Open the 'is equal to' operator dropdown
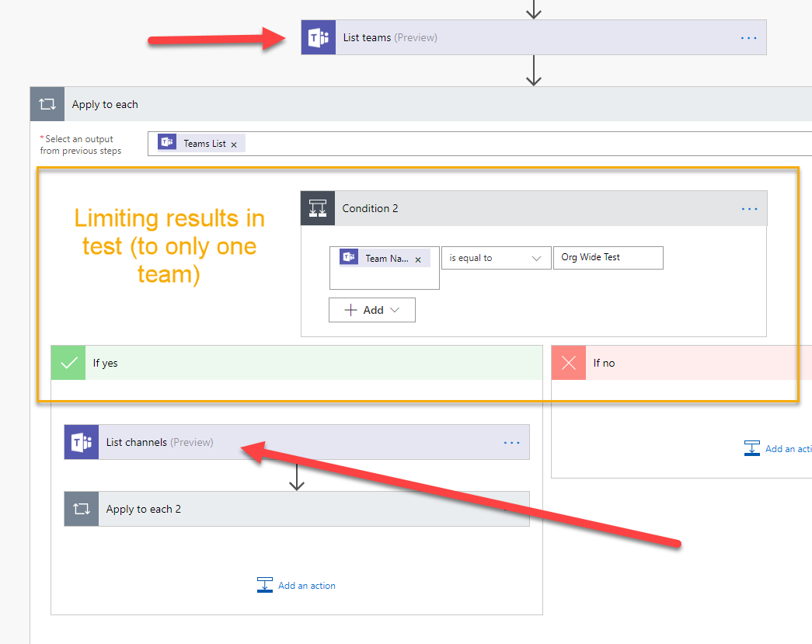This screenshot has width=812, height=644. 494,258
